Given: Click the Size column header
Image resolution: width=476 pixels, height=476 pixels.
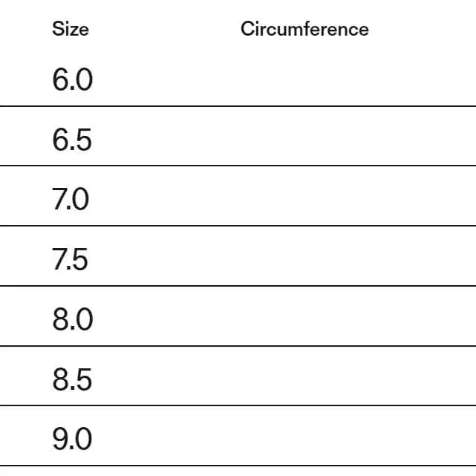Looking at the screenshot, I should (71, 30).
